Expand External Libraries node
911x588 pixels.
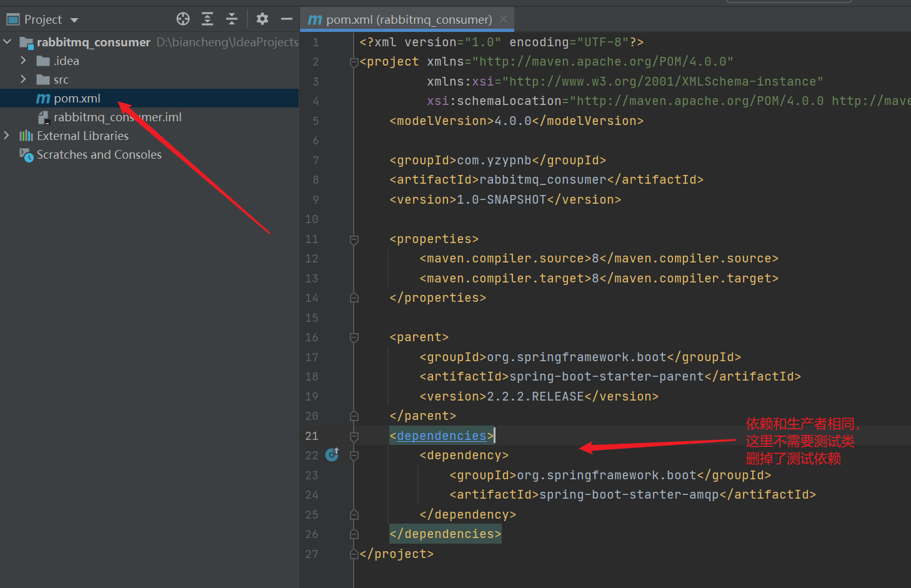pos(7,136)
